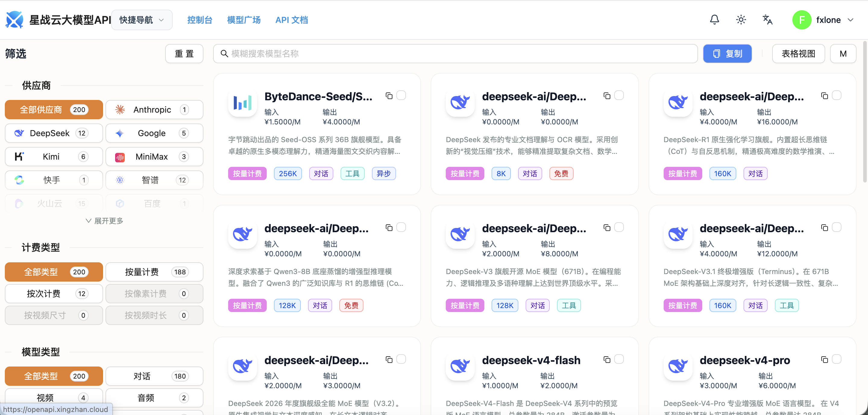Filter by DeepSeek provider
The width and height of the screenshot is (868, 415).
[x=54, y=133]
